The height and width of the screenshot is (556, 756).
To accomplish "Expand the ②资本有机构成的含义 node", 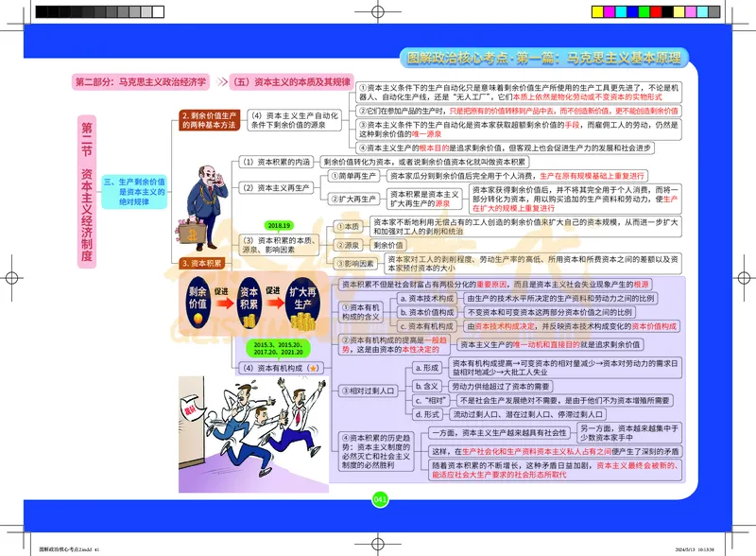I will pyautogui.click(x=361, y=311).
